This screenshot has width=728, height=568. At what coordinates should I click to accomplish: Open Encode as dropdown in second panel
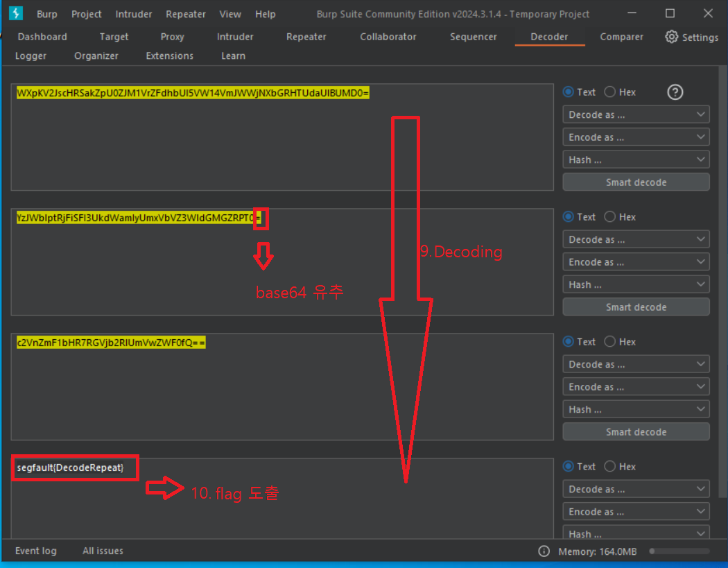point(636,262)
